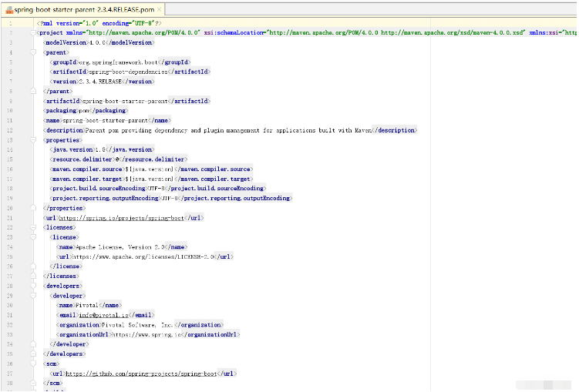Click line number 21 in gutter
This screenshot has height=392, width=579.
[x=9, y=218]
